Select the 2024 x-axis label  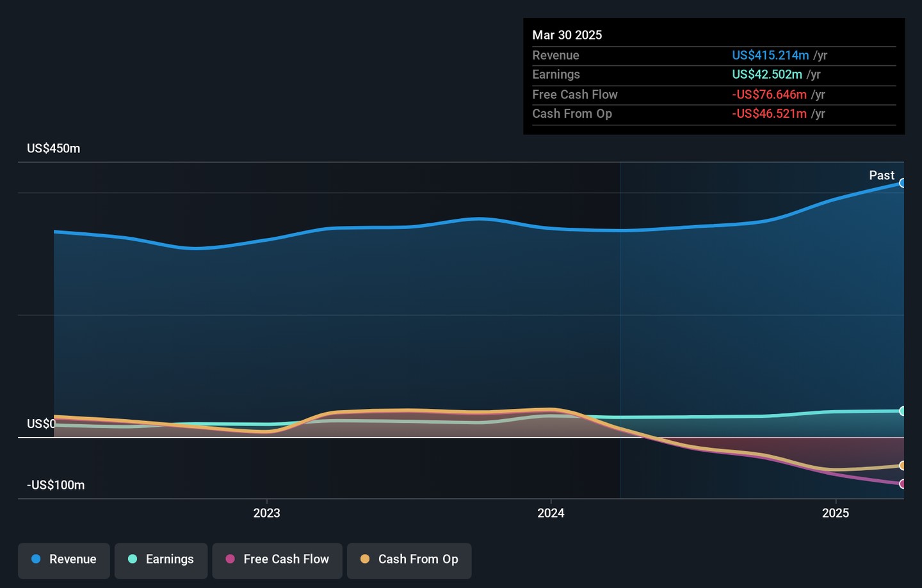551,513
